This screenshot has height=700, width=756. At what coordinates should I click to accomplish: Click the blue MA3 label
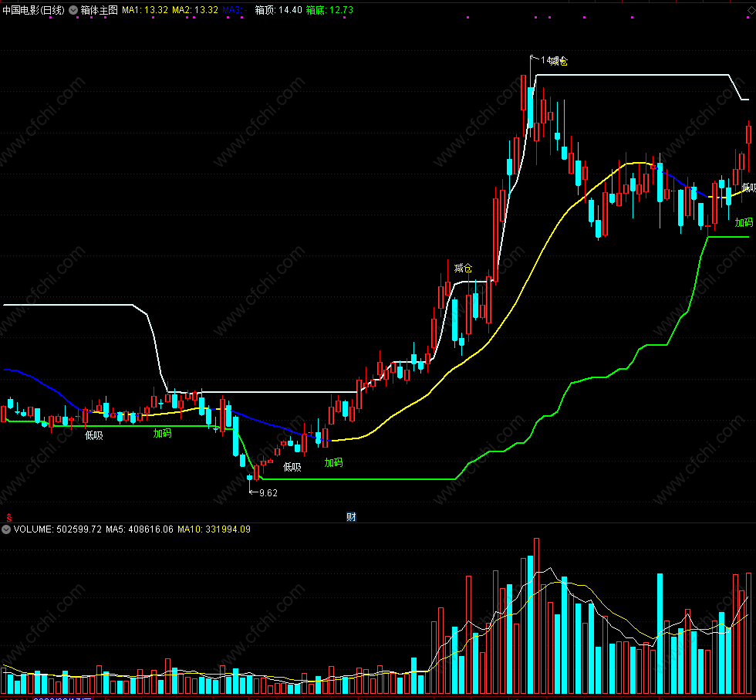coord(235,10)
